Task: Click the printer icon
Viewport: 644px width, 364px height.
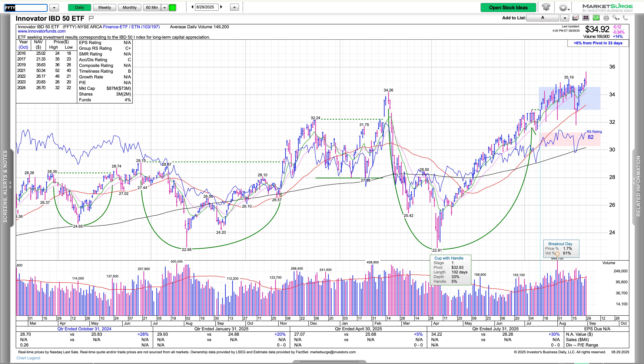Action: point(606,18)
